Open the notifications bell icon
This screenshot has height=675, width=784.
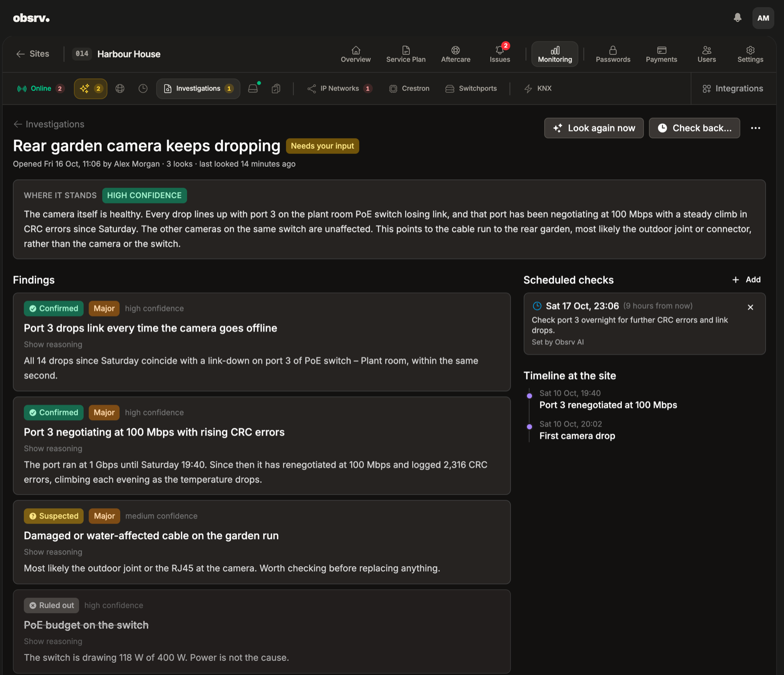point(737,18)
